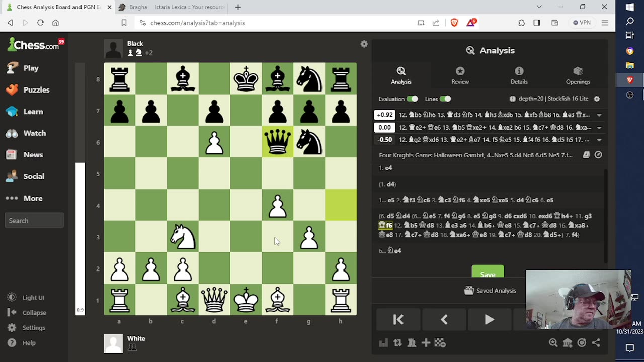Viewport: 644px width, 362px height.
Task: Open board settings gear above the board
Action: tap(364, 44)
